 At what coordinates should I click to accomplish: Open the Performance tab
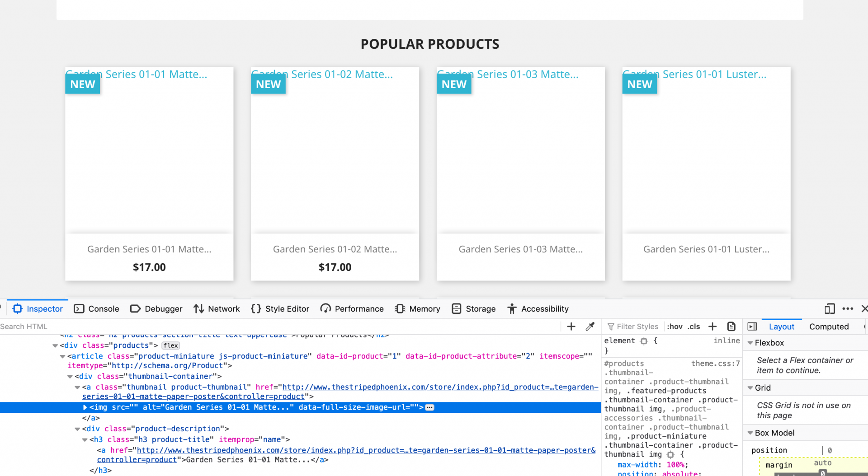(x=352, y=309)
